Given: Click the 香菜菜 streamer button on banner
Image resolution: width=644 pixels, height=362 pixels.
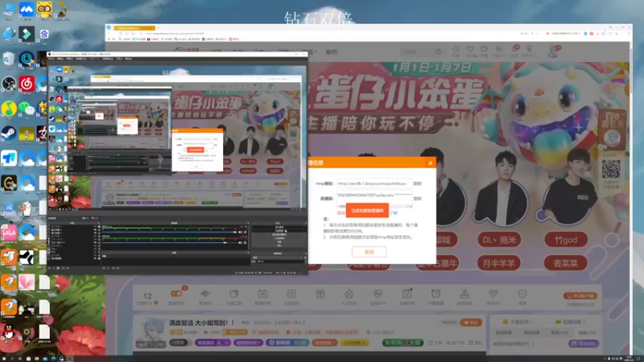Looking at the screenshot, I should [x=566, y=263].
